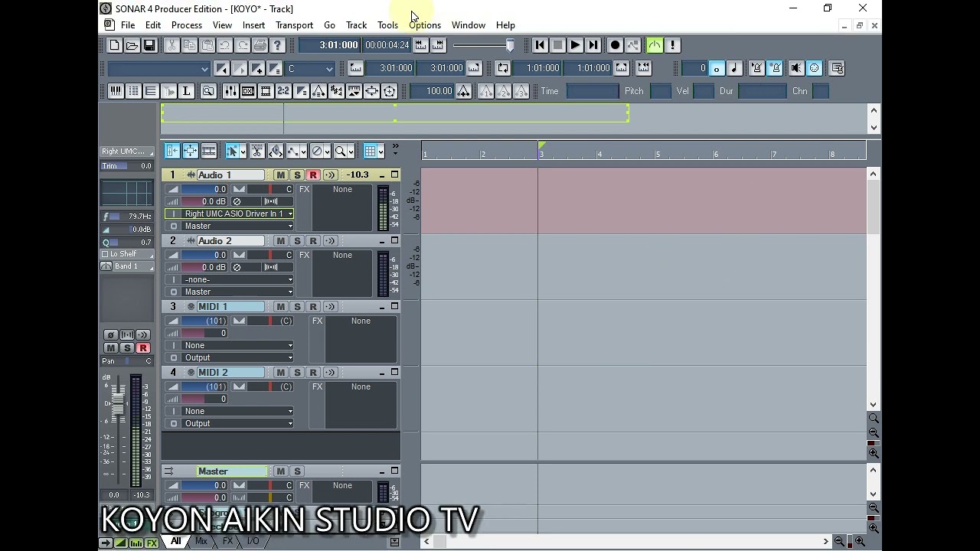
Task: Start playback with the Play button
Action: click(x=575, y=45)
